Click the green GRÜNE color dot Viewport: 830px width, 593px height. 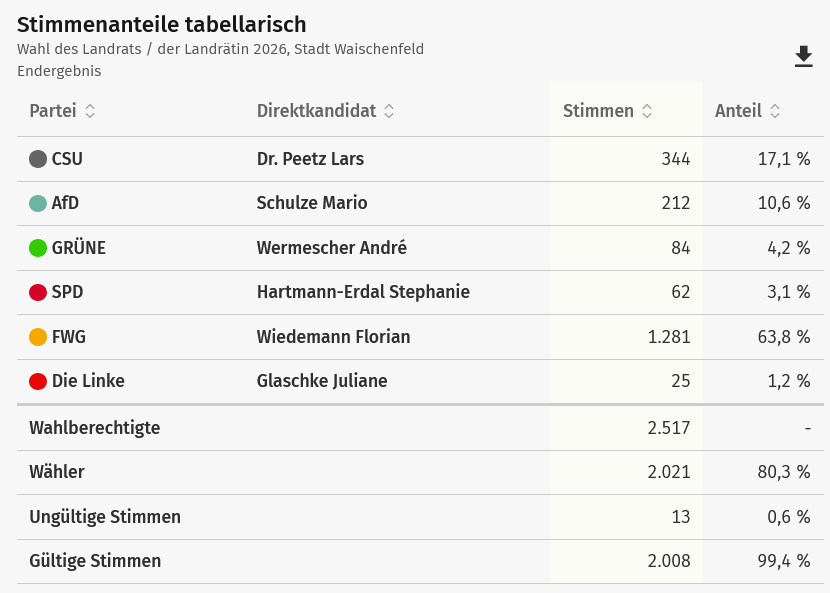coord(38,248)
